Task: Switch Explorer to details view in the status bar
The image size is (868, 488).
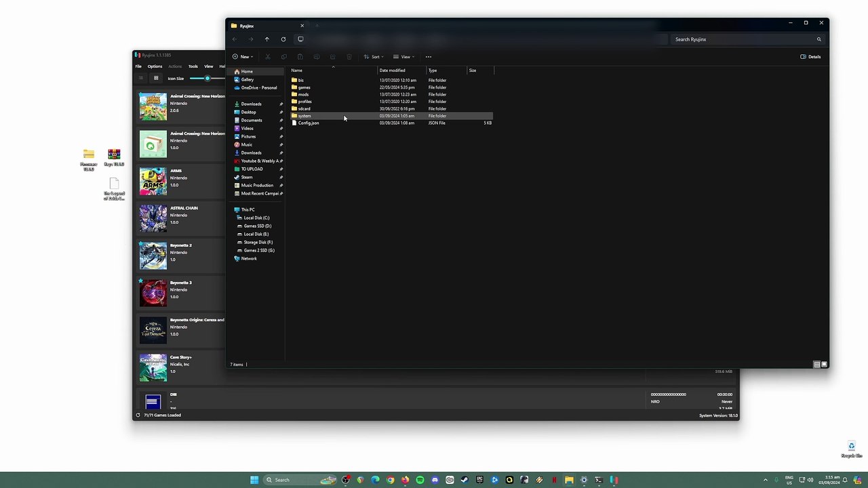Action: pyautogui.click(x=817, y=365)
